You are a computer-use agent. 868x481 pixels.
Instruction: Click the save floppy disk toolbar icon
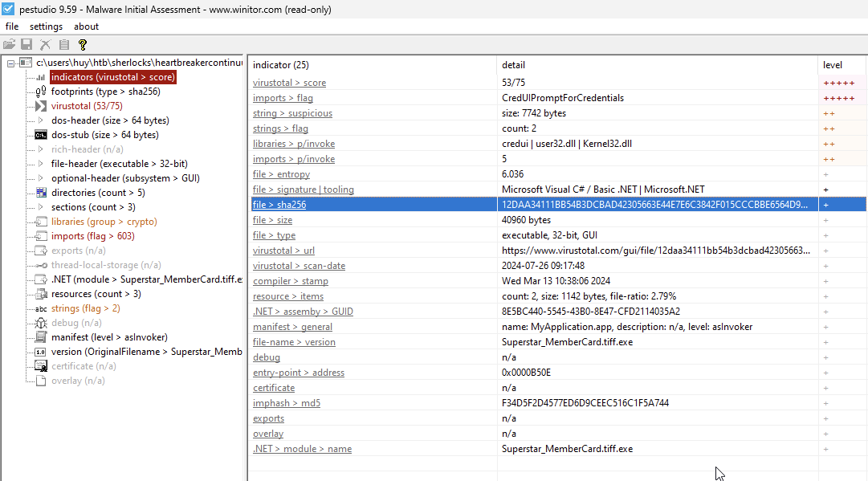pyautogui.click(x=26, y=45)
